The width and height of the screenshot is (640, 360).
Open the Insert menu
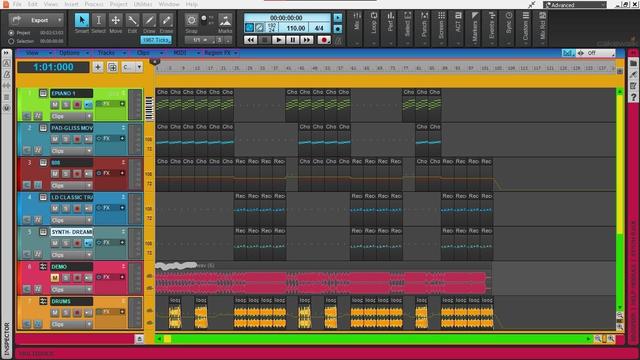coord(71,4)
